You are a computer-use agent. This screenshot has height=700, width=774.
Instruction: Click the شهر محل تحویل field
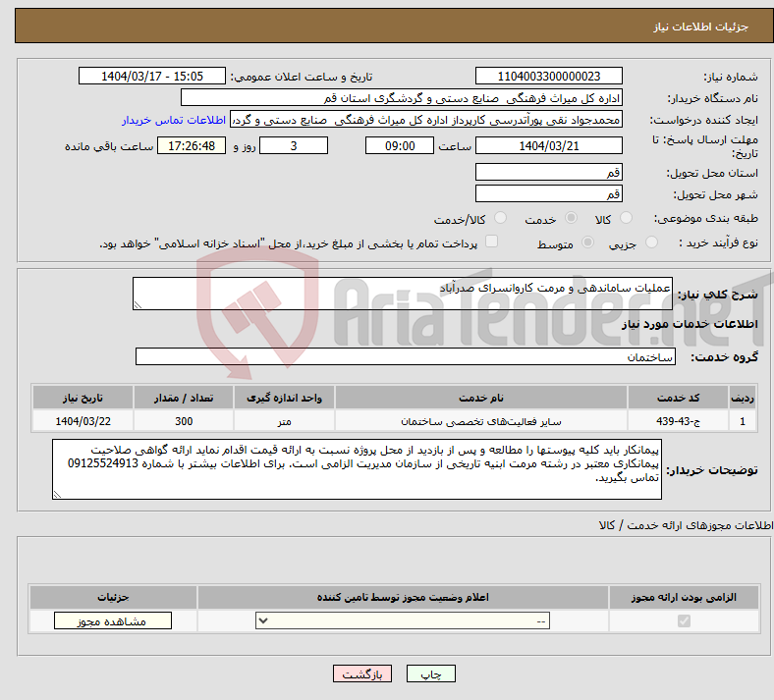click(548, 193)
